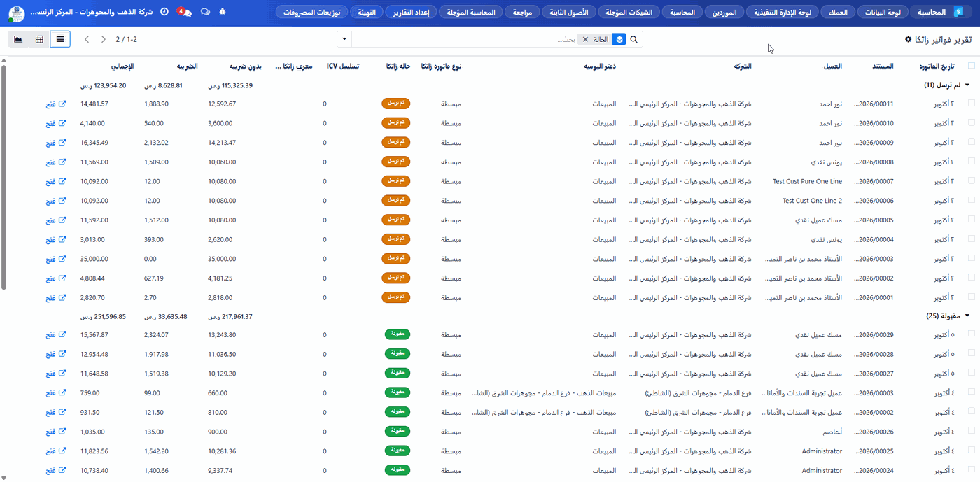Select the checkbox for invoice 2026/00024
Screen dimensions: 980x482
point(971,470)
